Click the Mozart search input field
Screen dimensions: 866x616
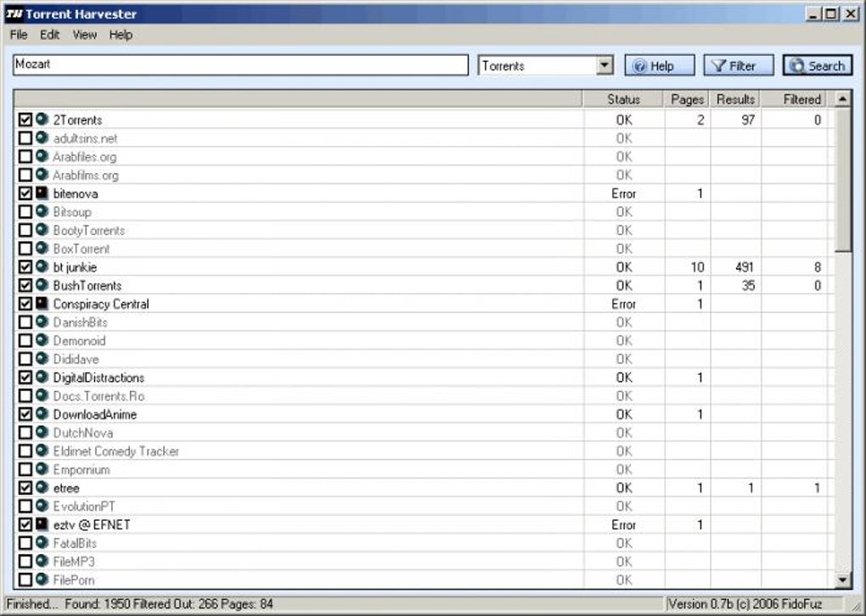click(x=240, y=64)
